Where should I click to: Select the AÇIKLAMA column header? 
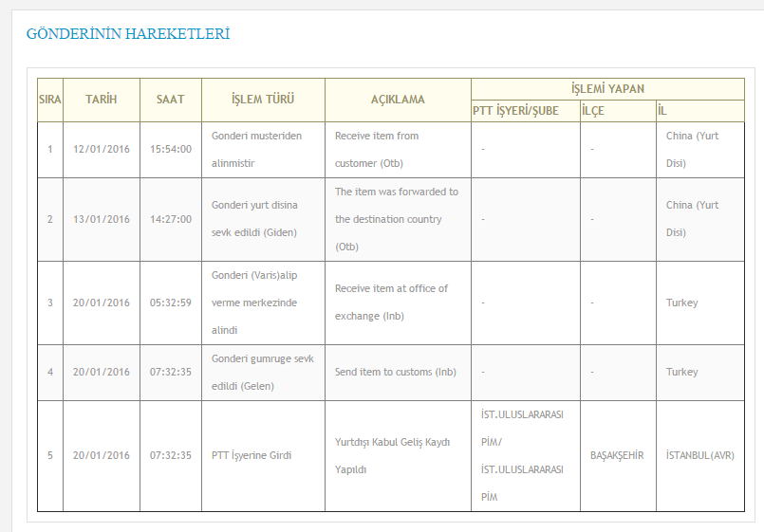point(398,100)
